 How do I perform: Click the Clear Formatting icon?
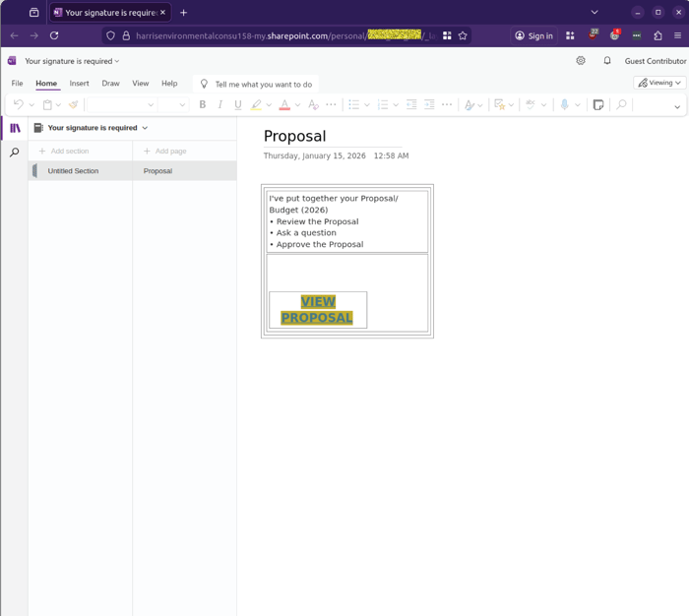click(313, 104)
